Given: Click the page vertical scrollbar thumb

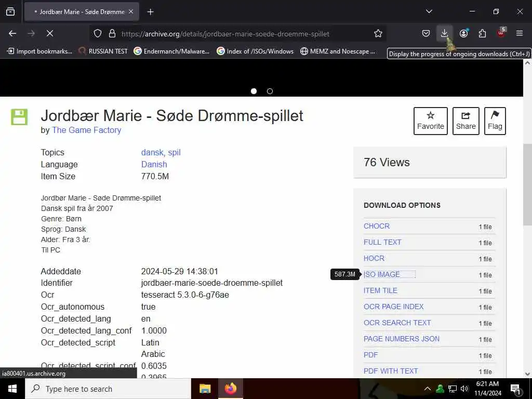Looking at the screenshot, I should (x=527, y=184).
